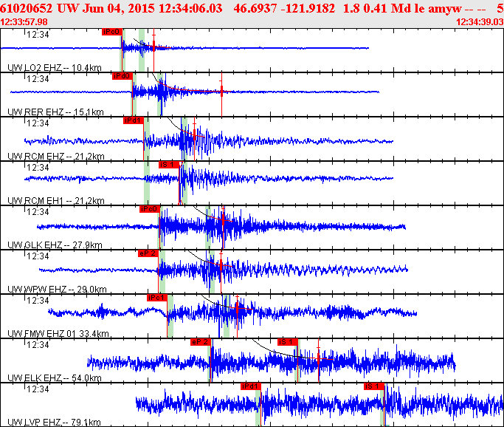Click the P-pick flag on ELK trace

(201, 342)
